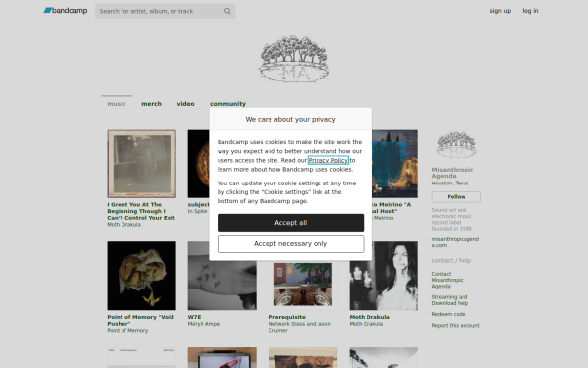
Task: Open Contact Misanthropic Agenda link
Action: pyautogui.click(x=448, y=280)
